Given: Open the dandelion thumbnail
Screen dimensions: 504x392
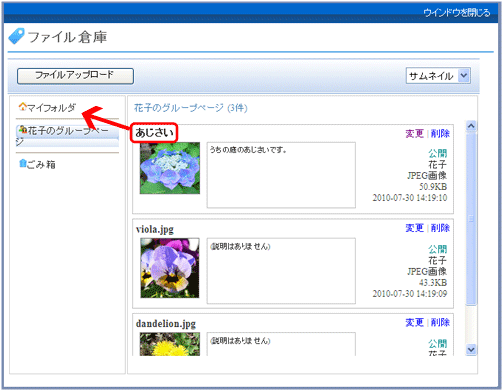Looking at the screenshot, I should click(170, 344).
